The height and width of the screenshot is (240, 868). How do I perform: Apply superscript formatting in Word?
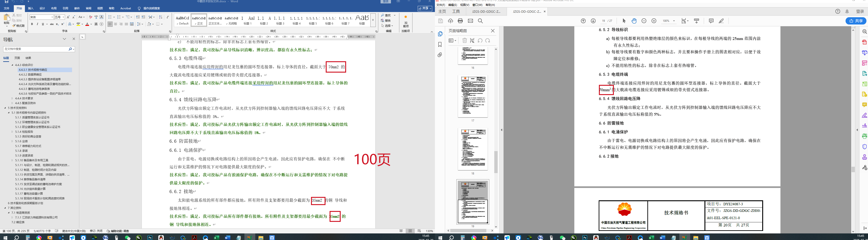(63, 24)
